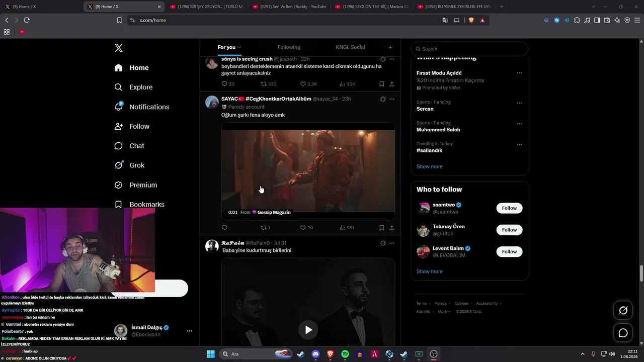644x362 pixels.
Task: Open Grok in the X sidebar
Action: 129,165
